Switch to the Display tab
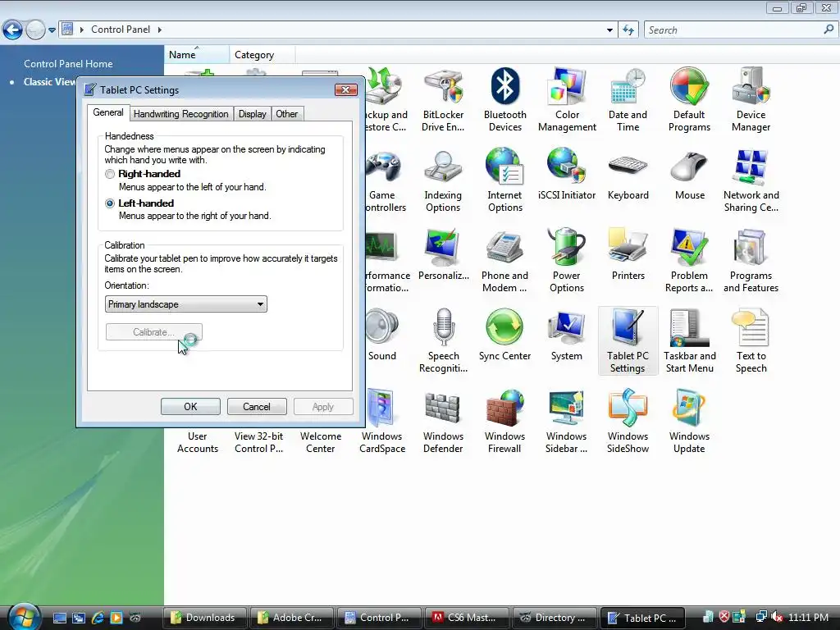The height and width of the screenshot is (630, 840). tap(253, 113)
